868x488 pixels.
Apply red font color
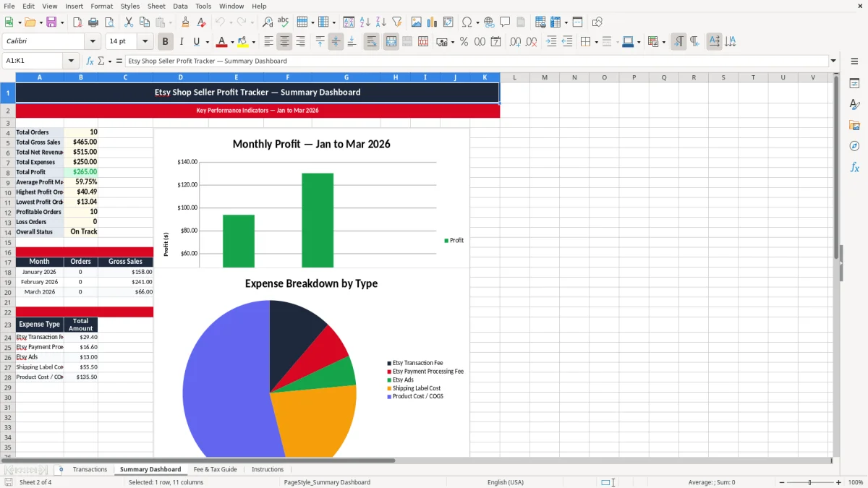[221, 42]
